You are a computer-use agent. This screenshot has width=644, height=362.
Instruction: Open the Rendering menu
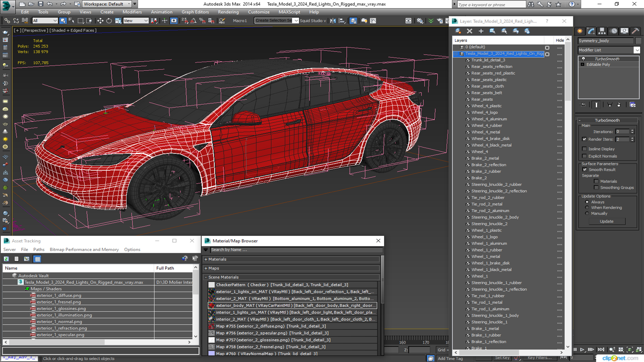[228, 12]
